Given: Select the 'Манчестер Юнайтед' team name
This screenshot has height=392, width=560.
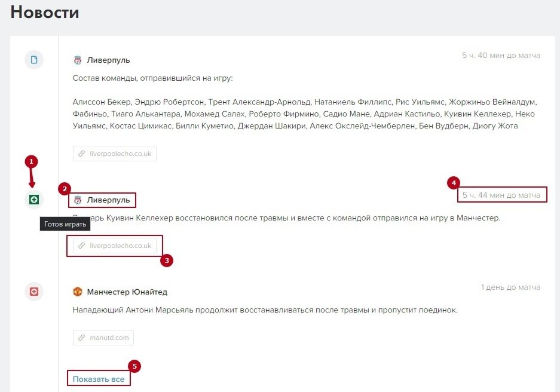Looking at the screenshot, I should coord(127,292).
